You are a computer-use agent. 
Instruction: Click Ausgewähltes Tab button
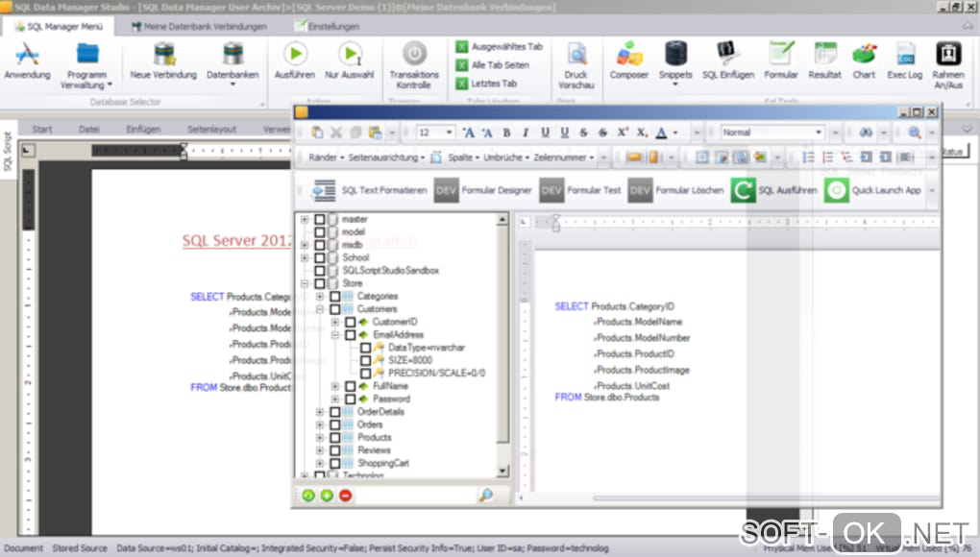(x=500, y=47)
